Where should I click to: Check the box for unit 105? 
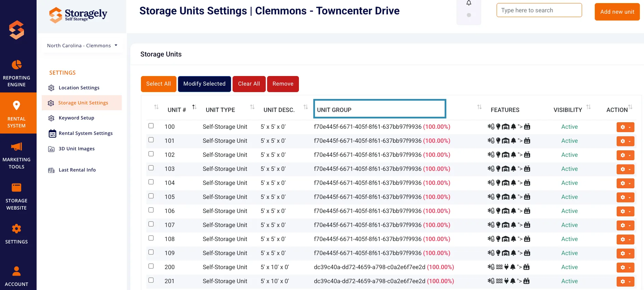[x=151, y=196]
